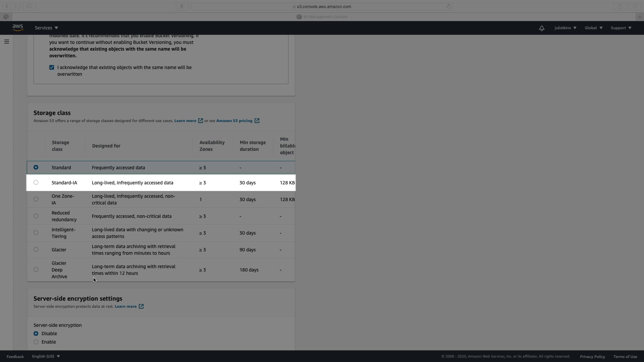The image size is (644, 362).
Task: Open the notifications bell
Action: click(541, 28)
